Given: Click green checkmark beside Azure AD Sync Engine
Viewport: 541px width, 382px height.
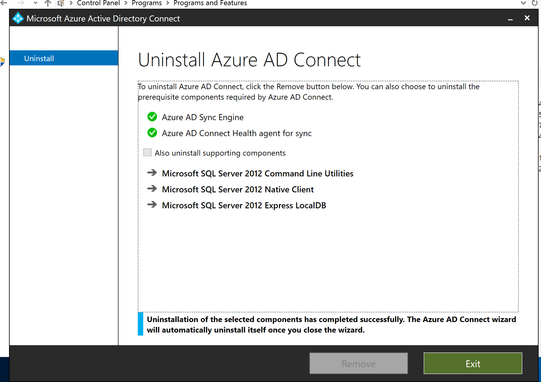Looking at the screenshot, I should coord(152,117).
